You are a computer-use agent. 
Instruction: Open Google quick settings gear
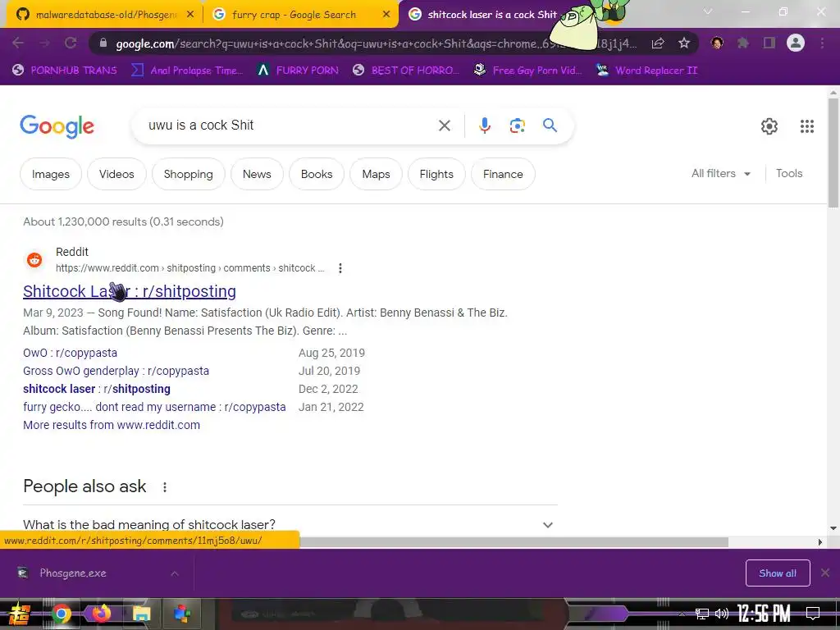pos(769,126)
